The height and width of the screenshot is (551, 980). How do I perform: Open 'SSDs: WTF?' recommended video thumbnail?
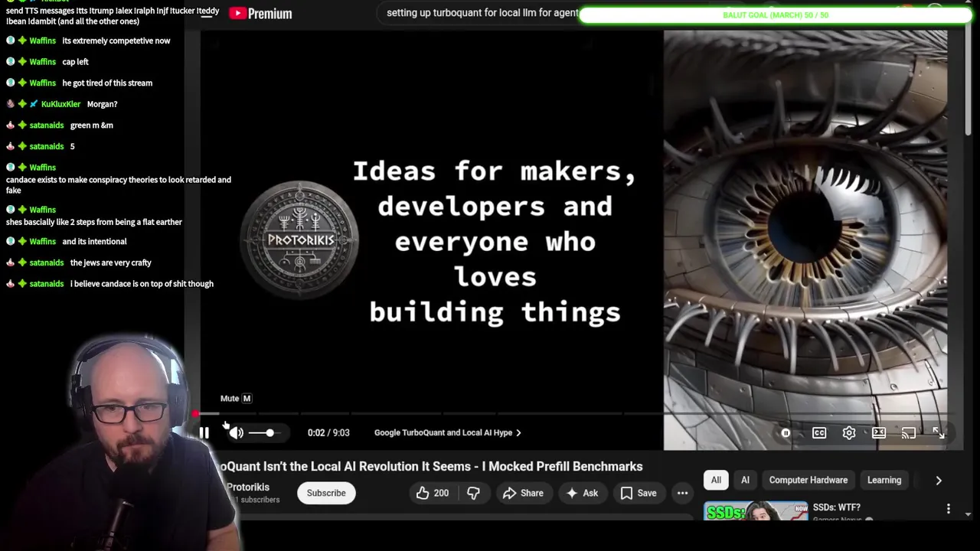click(x=756, y=511)
